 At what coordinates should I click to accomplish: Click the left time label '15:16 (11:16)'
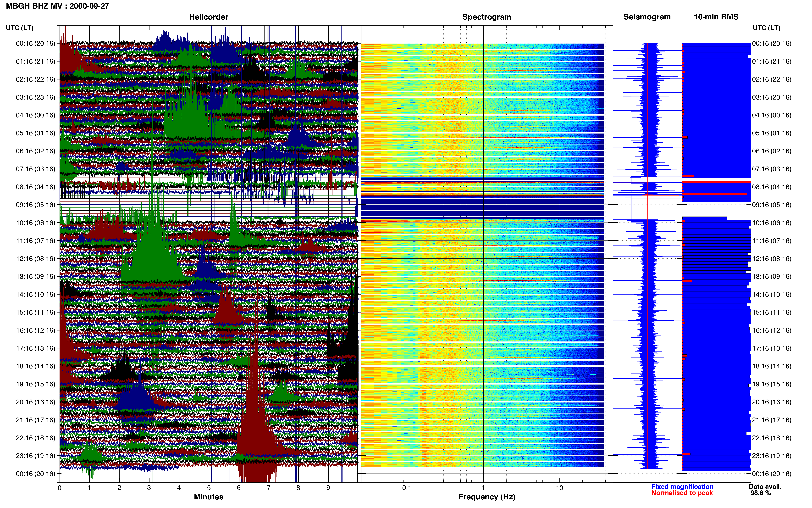point(36,313)
